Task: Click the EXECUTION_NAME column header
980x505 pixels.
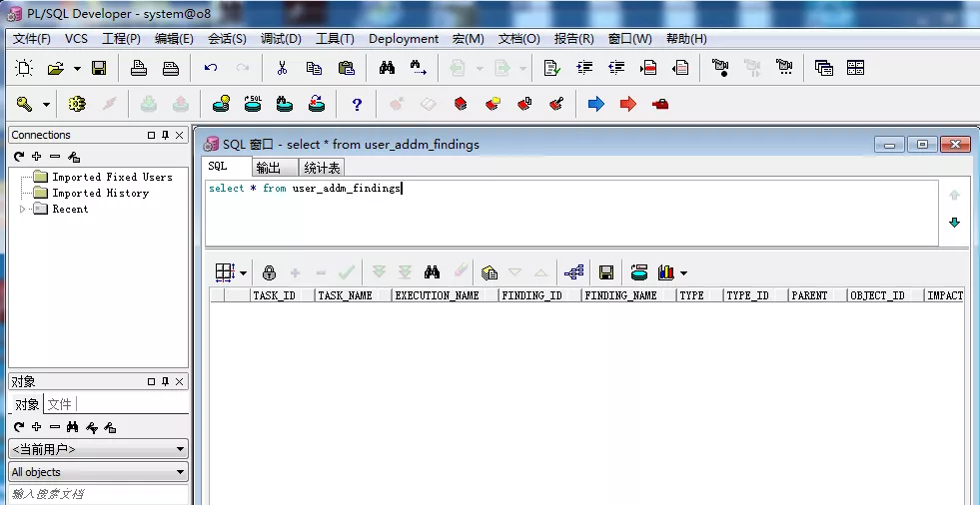Action: pyautogui.click(x=445, y=295)
